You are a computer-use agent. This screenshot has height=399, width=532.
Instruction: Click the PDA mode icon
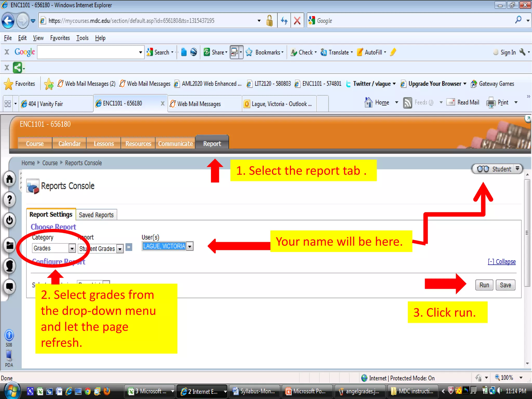pyautogui.click(x=9, y=355)
